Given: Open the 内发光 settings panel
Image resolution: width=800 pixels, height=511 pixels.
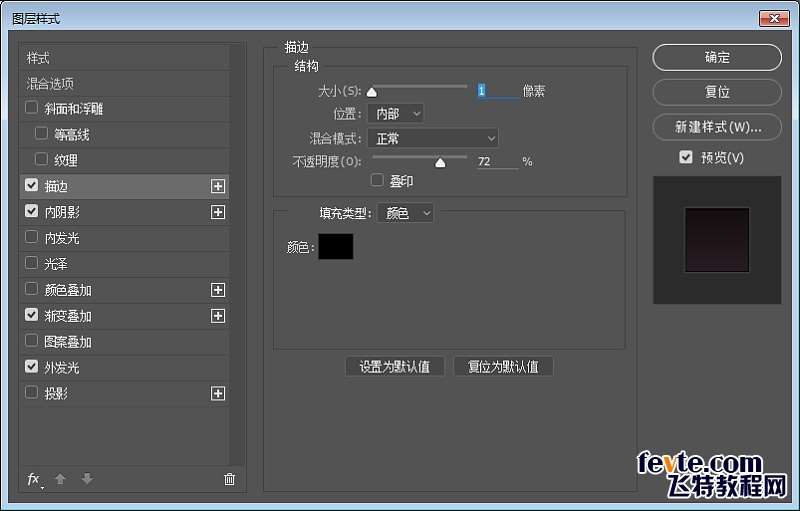Looking at the screenshot, I should pyautogui.click(x=62, y=238).
